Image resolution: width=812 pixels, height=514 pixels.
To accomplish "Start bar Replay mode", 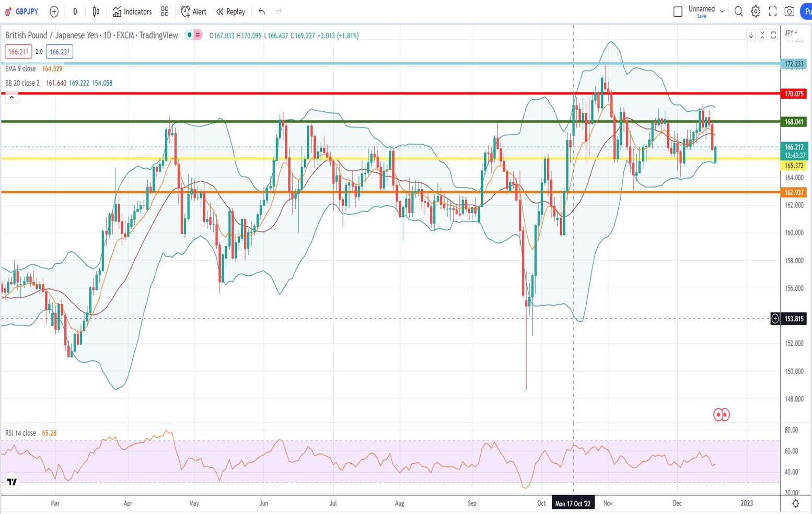I will pyautogui.click(x=230, y=11).
